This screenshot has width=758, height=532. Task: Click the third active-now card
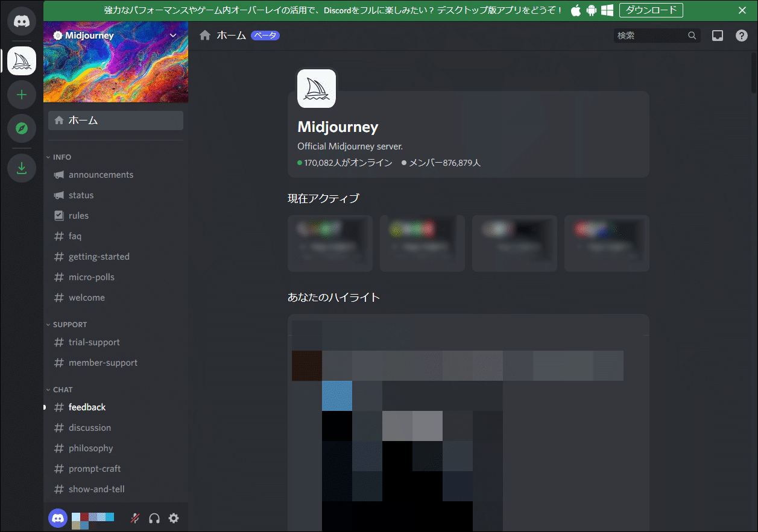pos(514,243)
